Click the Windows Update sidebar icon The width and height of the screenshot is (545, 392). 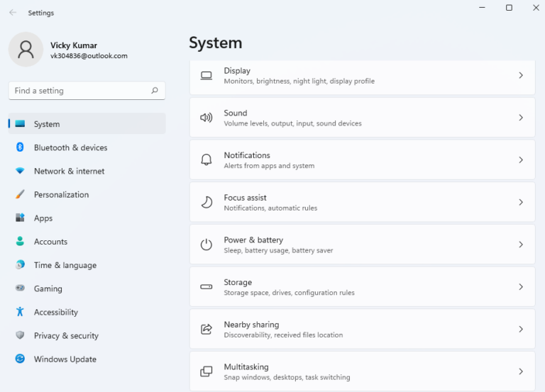point(20,359)
